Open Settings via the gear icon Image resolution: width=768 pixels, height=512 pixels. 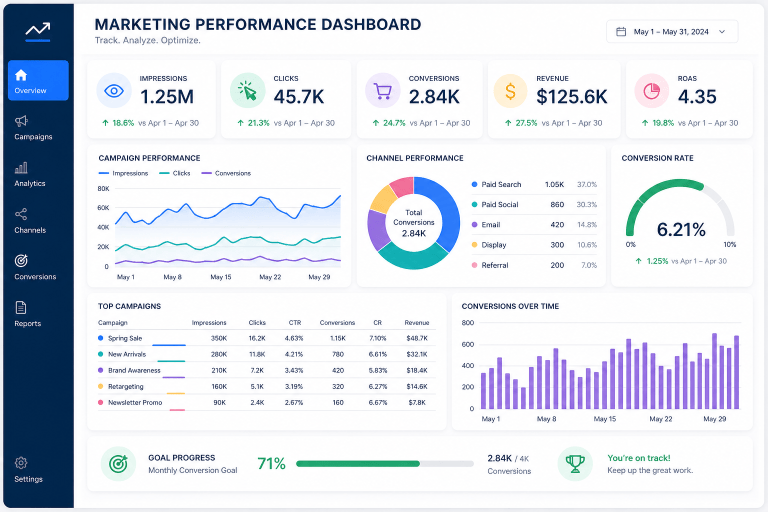coord(21,463)
